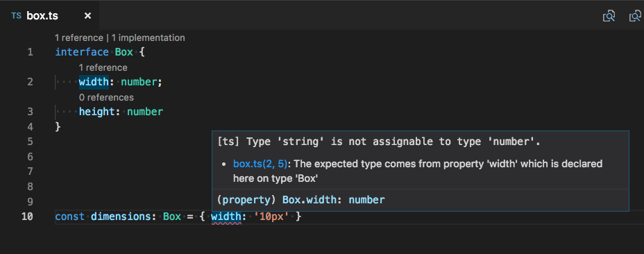Click the 'height' property on line 3
This screenshot has width=644, height=254.
pos(96,112)
